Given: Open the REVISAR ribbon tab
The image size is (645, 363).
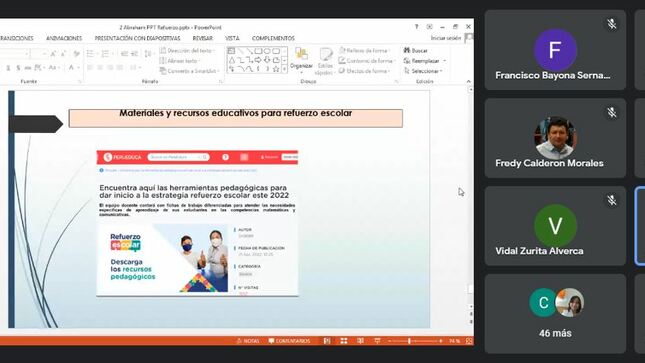Looking at the screenshot, I should tap(202, 38).
